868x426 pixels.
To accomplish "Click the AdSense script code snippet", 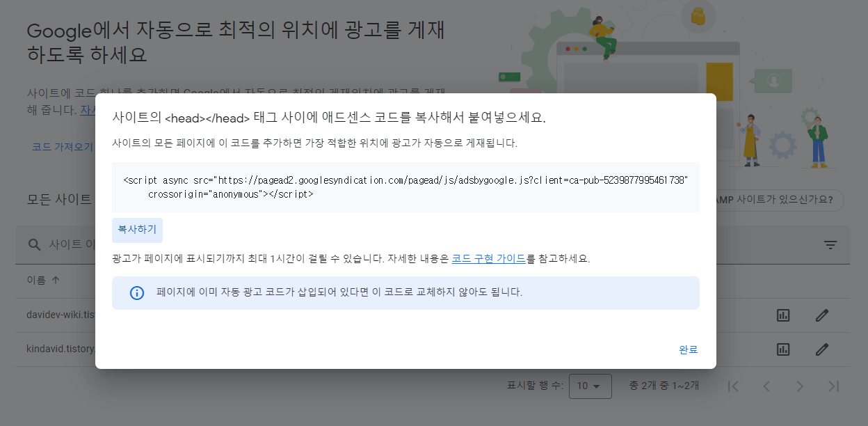I will pos(405,187).
